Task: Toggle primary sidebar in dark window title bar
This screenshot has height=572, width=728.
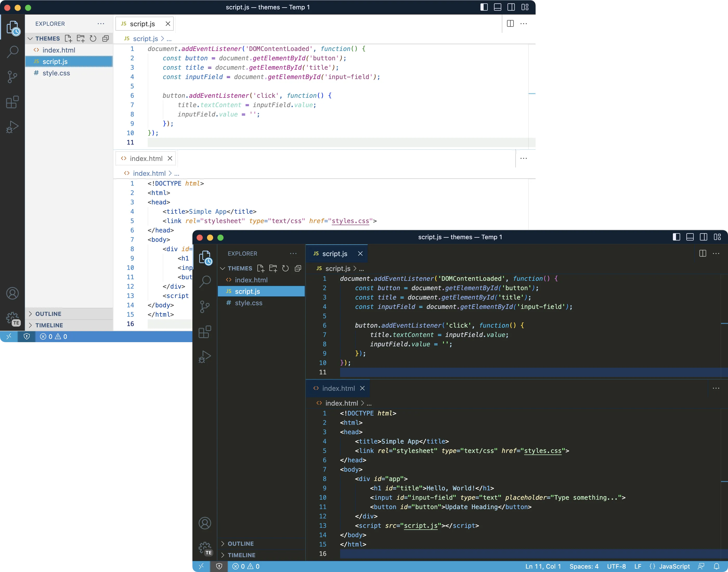Action: (676, 237)
